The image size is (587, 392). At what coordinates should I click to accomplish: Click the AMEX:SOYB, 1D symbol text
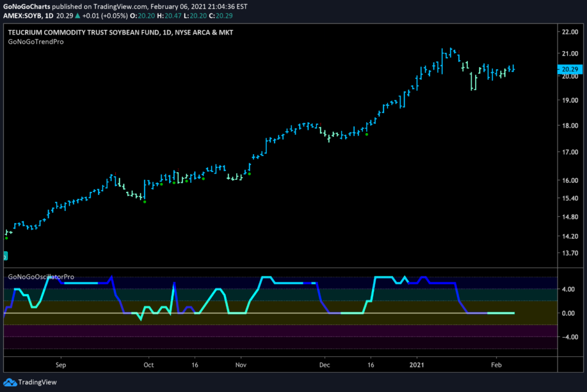(28, 15)
